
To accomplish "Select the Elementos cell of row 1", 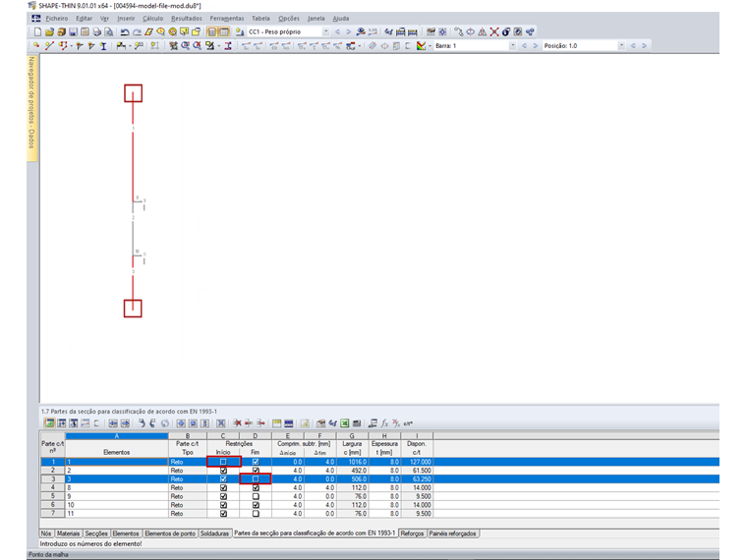I will (117, 462).
